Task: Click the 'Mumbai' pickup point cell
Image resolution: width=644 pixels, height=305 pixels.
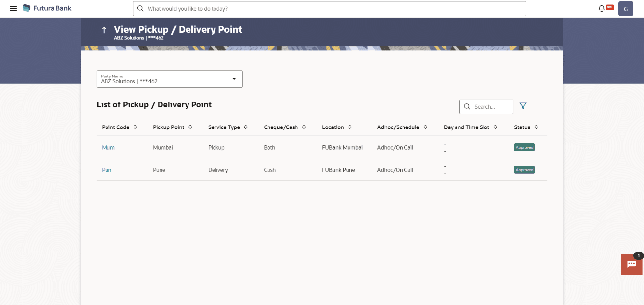Action: [x=163, y=147]
